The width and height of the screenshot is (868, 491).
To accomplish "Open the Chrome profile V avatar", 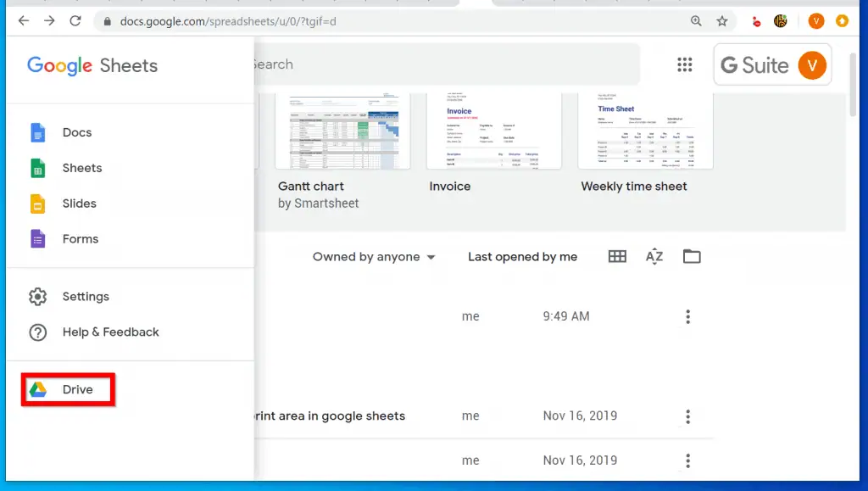I will pyautogui.click(x=816, y=21).
